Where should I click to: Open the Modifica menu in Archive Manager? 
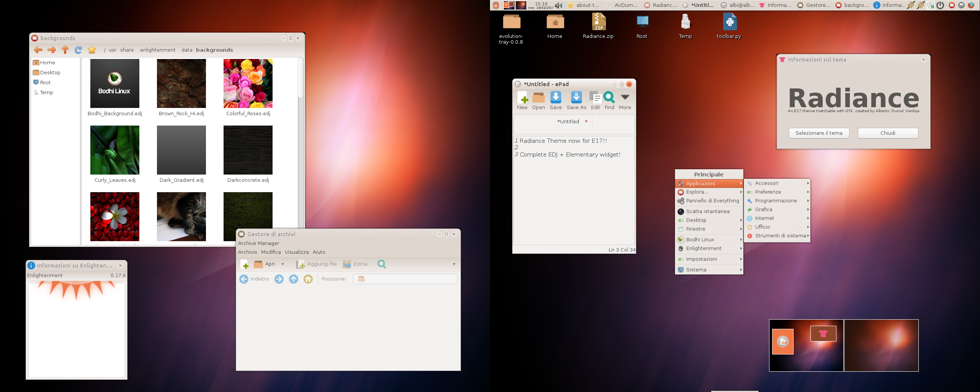click(271, 252)
